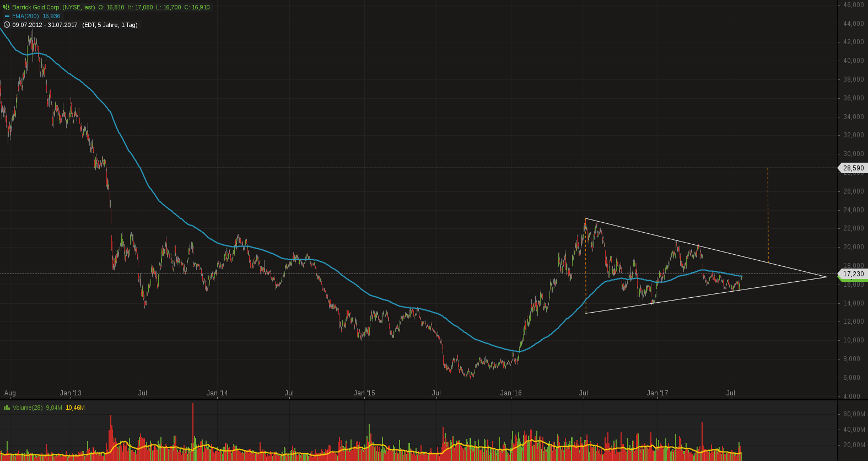Click the 28,590 price target label

(x=853, y=168)
